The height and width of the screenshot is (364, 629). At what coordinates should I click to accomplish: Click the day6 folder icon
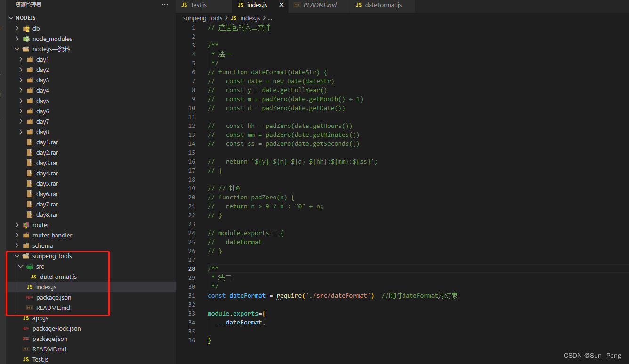tap(30, 111)
